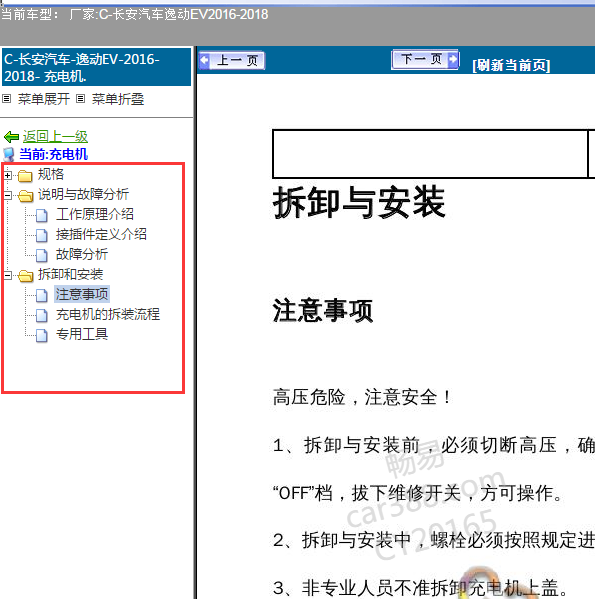Select 说明与故障分析 tree label
This screenshot has height=599, width=595.
(x=83, y=194)
